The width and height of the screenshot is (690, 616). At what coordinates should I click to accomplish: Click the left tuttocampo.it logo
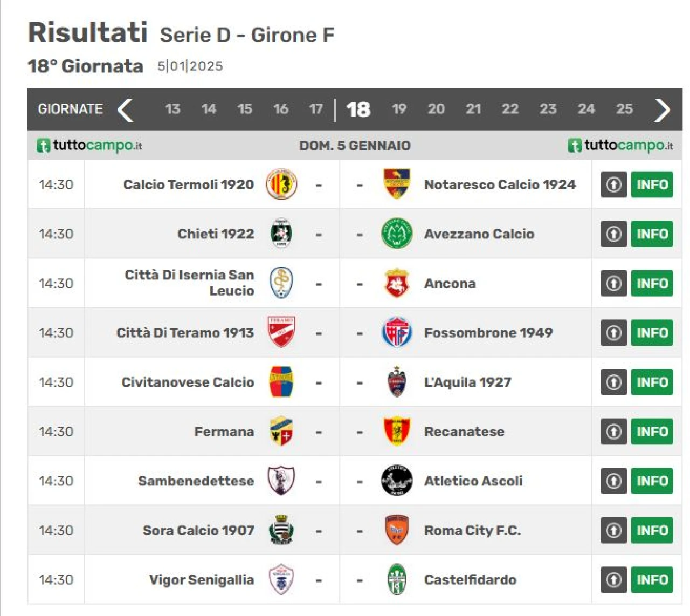click(x=89, y=146)
